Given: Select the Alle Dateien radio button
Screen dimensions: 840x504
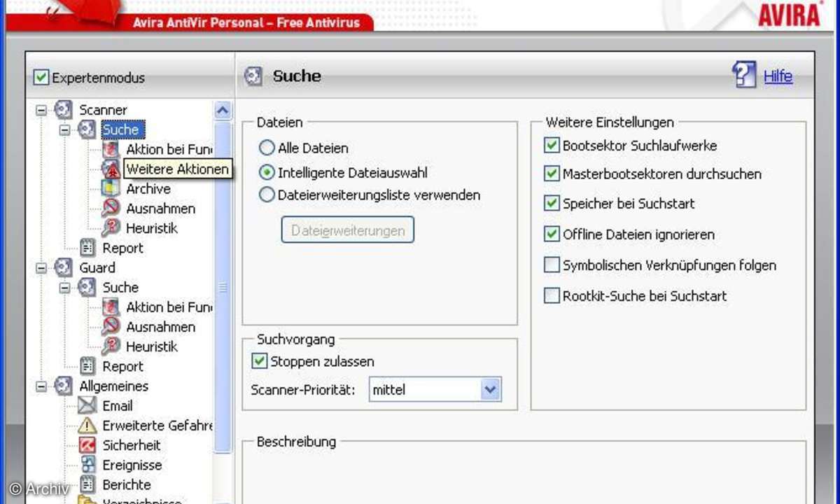Looking at the screenshot, I should 267,148.
